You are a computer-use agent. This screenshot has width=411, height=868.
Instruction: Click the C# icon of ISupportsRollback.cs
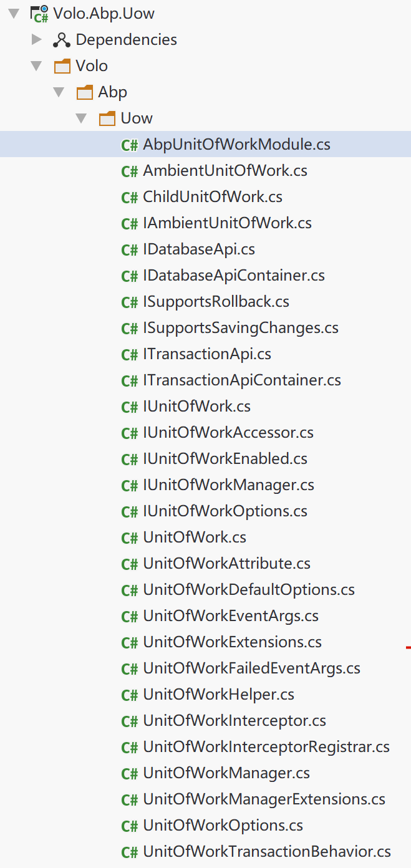click(130, 302)
